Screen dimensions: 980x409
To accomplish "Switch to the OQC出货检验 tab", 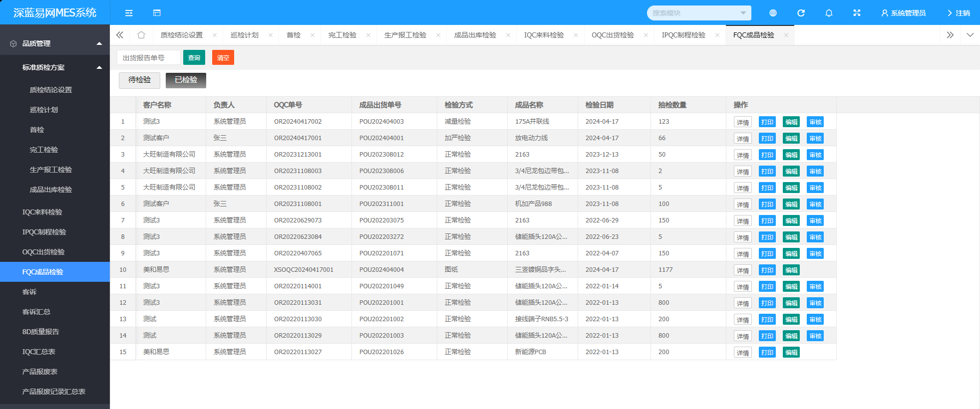I will click(613, 35).
